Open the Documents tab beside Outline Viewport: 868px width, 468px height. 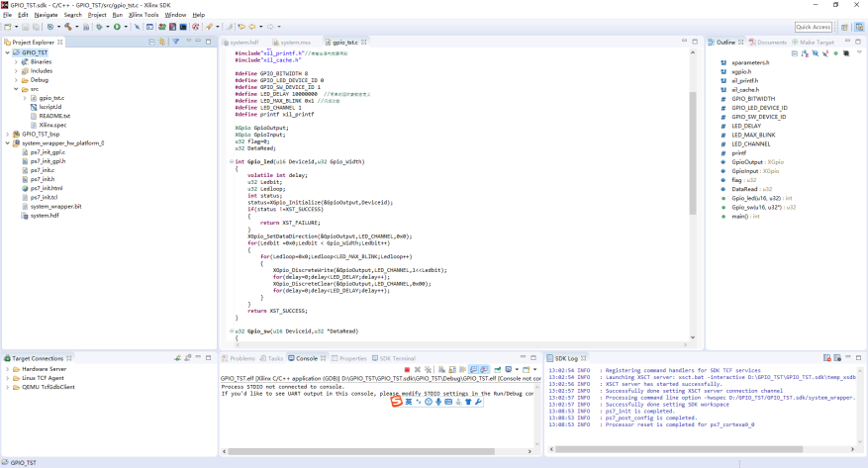(767, 42)
